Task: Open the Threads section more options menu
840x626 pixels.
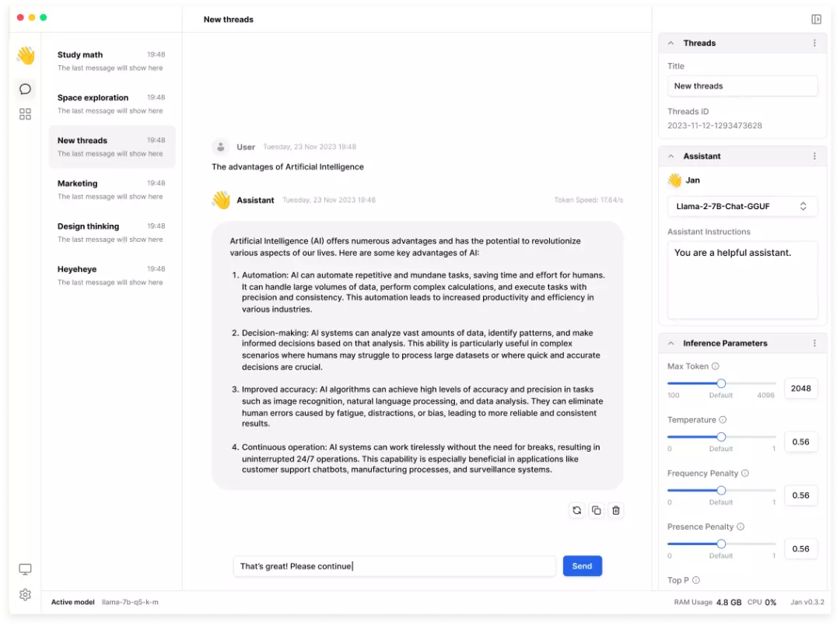Action: pos(814,44)
